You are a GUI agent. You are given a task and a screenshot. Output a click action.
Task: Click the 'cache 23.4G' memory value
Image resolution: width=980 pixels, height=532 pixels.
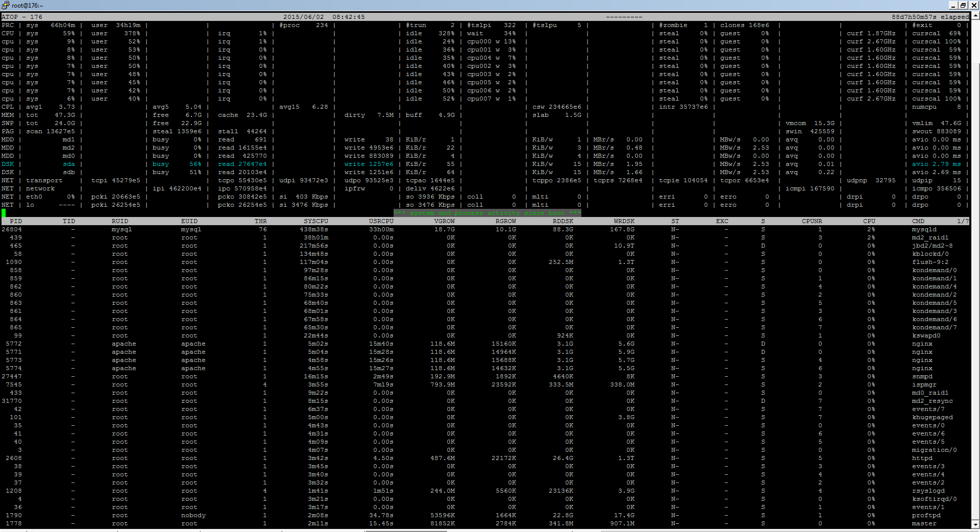pyautogui.click(x=242, y=115)
